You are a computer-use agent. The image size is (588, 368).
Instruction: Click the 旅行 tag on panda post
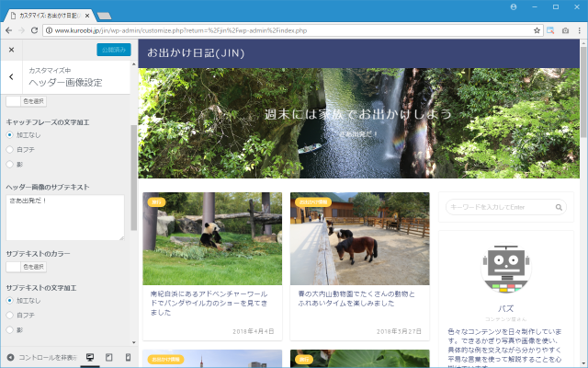pyautogui.click(x=156, y=202)
